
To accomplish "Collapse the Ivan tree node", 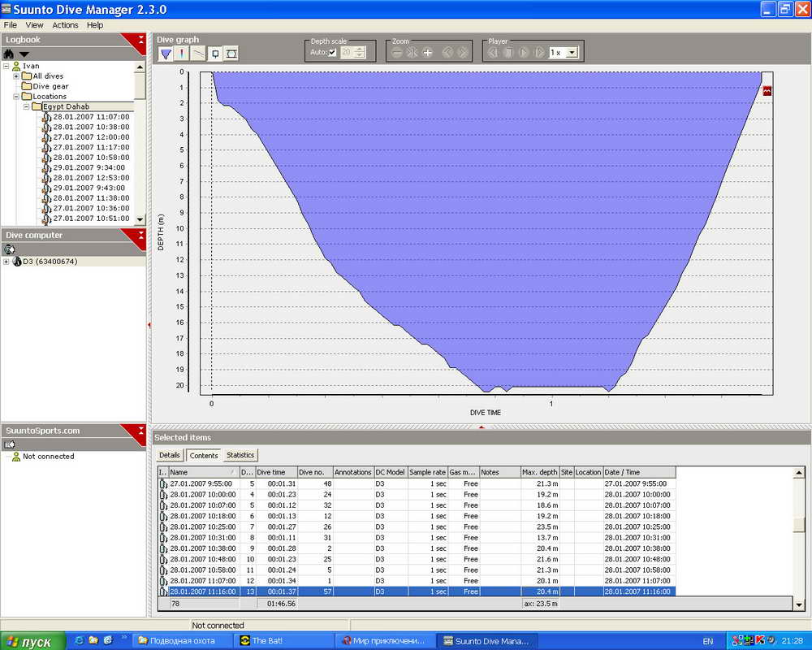I will coord(6,66).
